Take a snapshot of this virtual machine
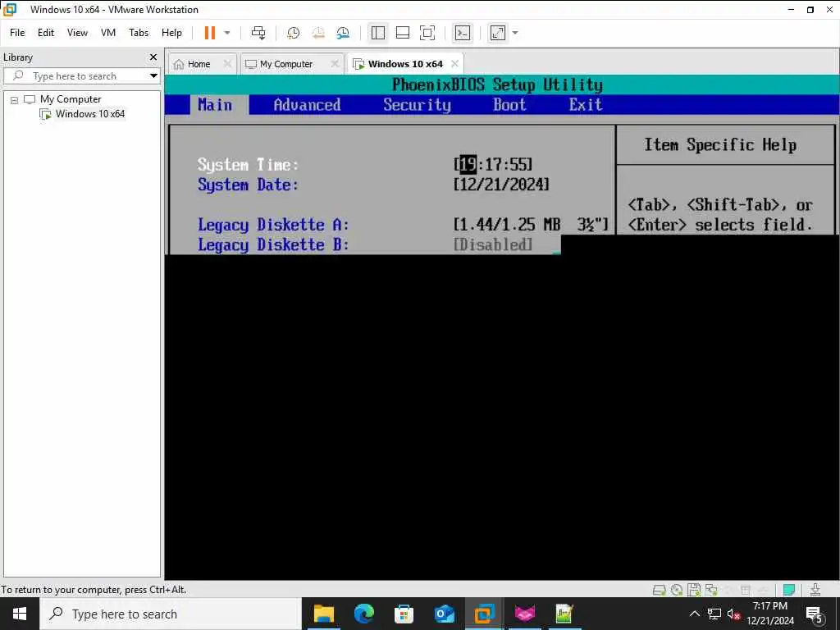Image resolution: width=840 pixels, height=630 pixels. coord(293,33)
